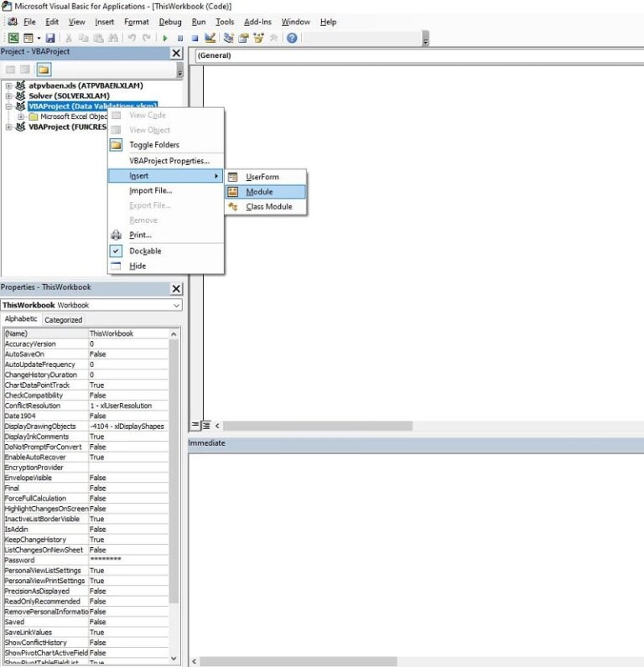Click Import File in the context menu
The width and height of the screenshot is (644, 667).
click(150, 191)
